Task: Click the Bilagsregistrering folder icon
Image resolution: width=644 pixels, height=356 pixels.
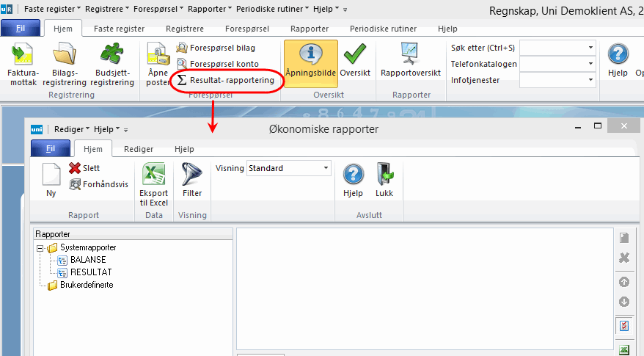Action: 65,56
